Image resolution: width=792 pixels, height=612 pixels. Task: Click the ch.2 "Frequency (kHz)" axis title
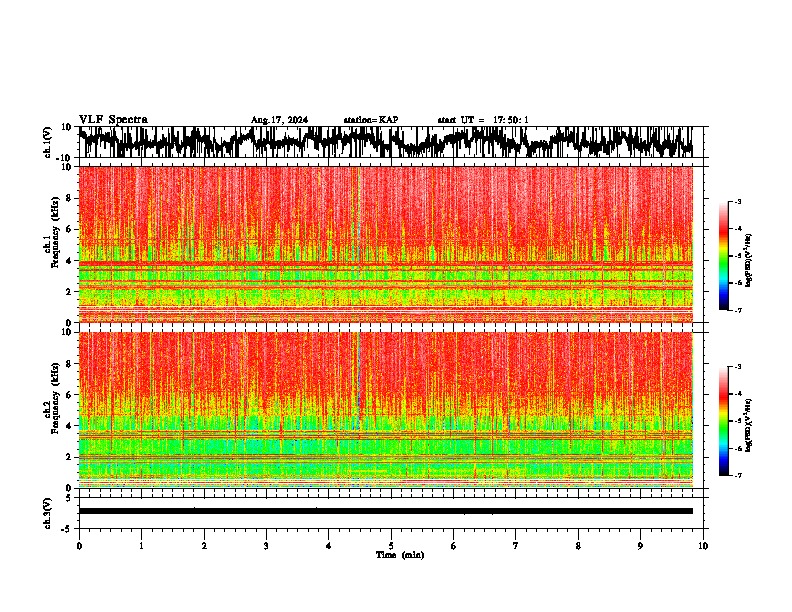(x=55, y=398)
